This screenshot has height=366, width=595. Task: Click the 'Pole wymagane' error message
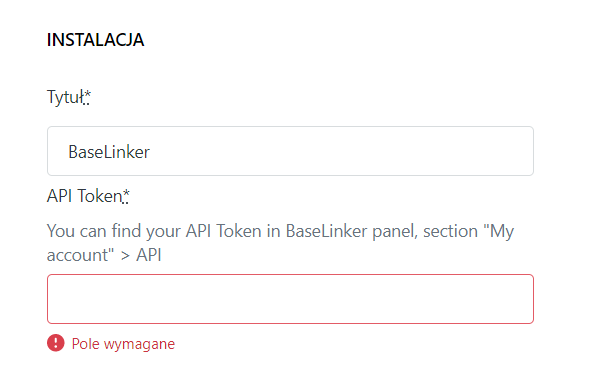[123, 344]
